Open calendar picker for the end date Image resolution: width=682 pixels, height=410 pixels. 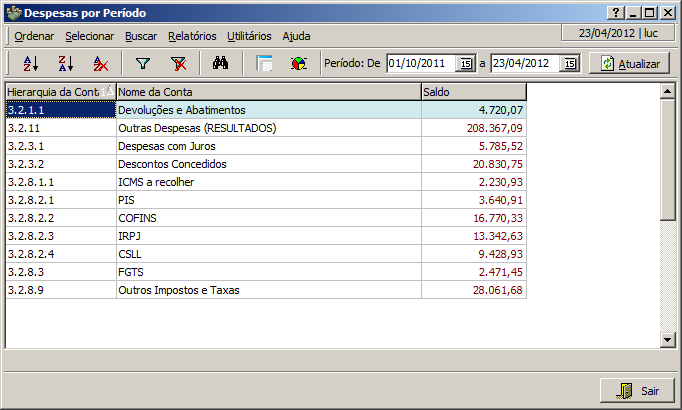coord(569,63)
